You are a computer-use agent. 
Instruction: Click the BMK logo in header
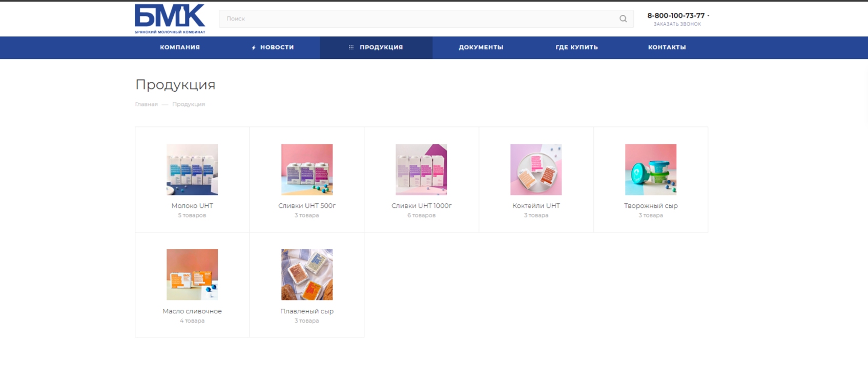pyautogui.click(x=170, y=18)
